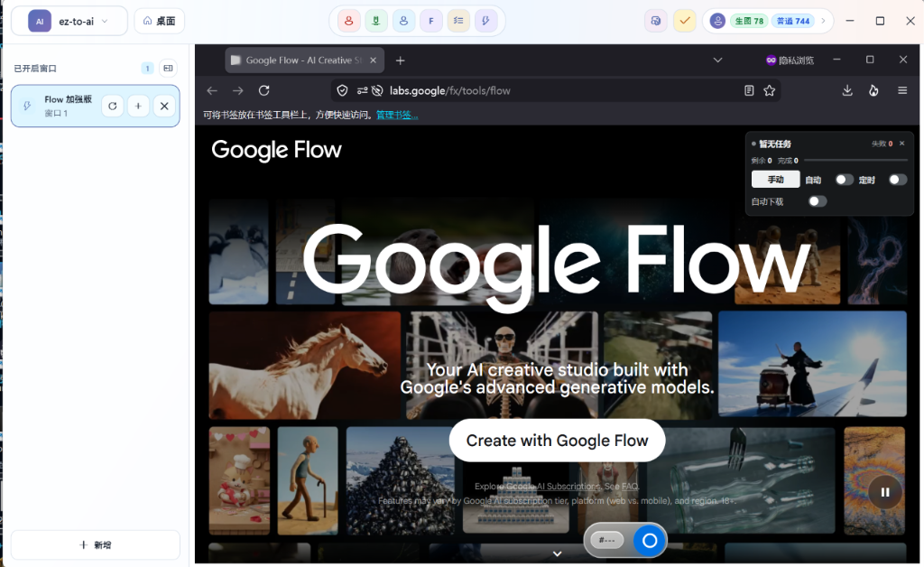Click the purple F icon in top toolbar
Screen dimensions: 924x567
tap(430, 22)
